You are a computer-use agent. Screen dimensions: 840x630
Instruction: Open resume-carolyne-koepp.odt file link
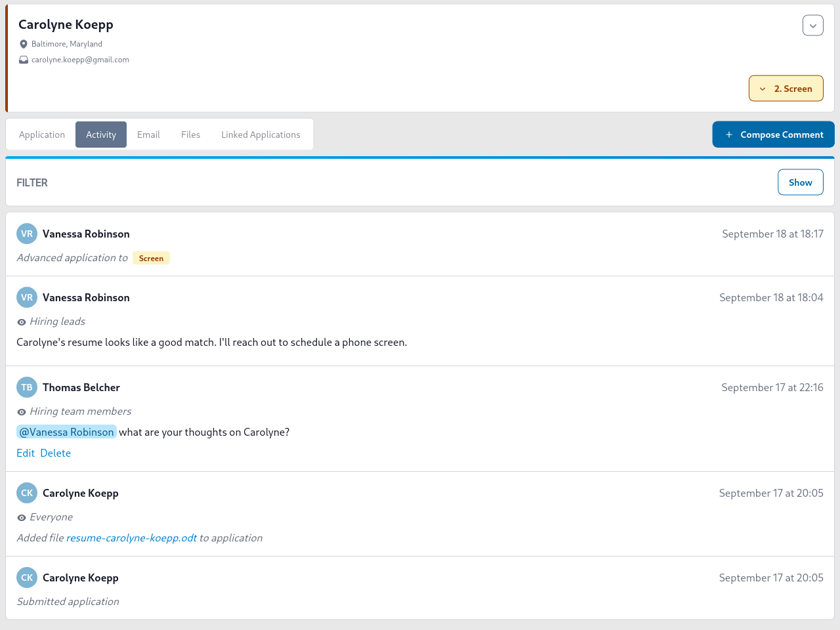(131, 537)
